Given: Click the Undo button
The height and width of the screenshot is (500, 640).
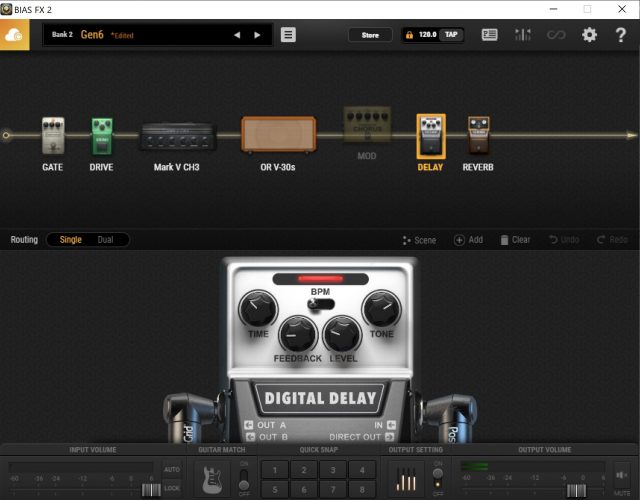Looking at the screenshot, I should pyautogui.click(x=564, y=240).
